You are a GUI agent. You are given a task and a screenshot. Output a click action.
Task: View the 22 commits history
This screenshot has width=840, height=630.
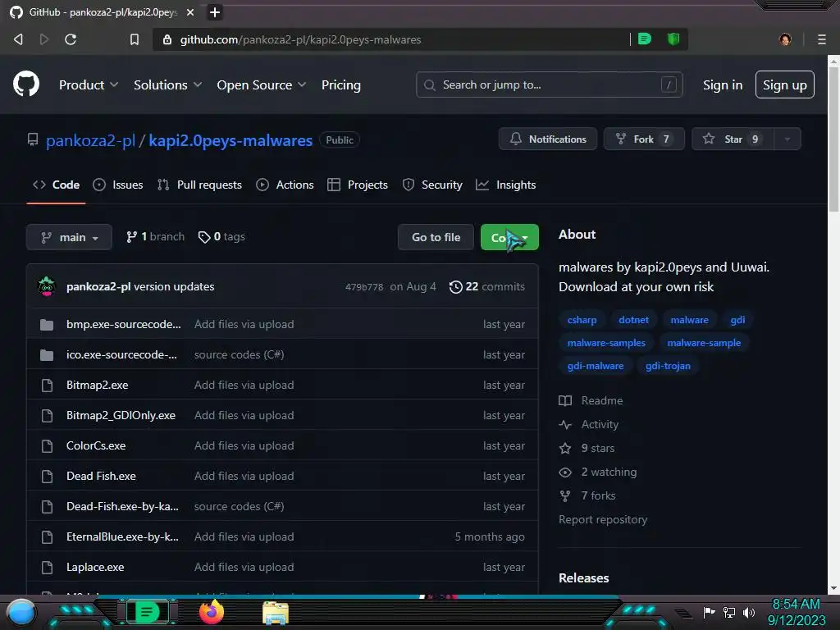[487, 286]
